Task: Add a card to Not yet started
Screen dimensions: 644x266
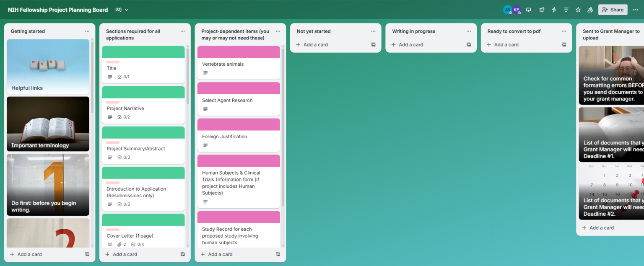Action: pyautogui.click(x=312, y=44)
